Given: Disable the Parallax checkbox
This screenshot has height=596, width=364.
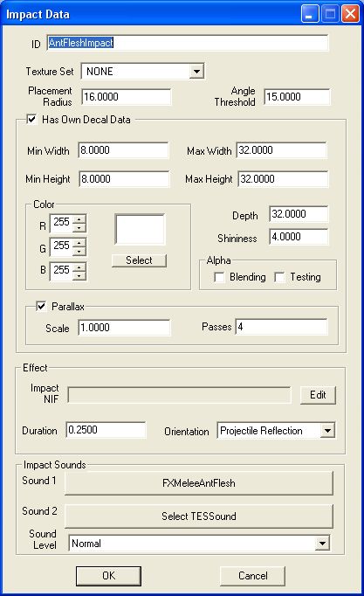Looking at the screenshot, I should point(41,306).
